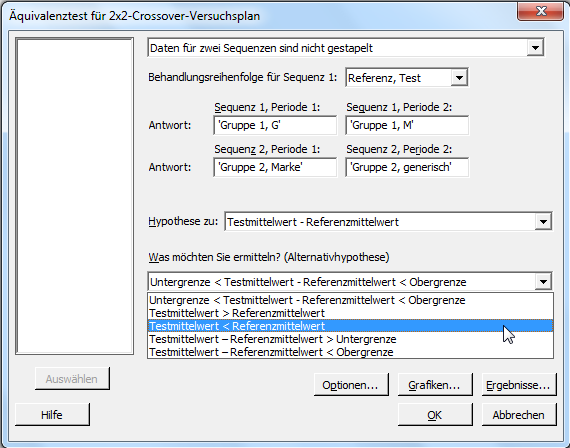Focus the 'Gruppe 2, generisch' input field

point(407,167)
